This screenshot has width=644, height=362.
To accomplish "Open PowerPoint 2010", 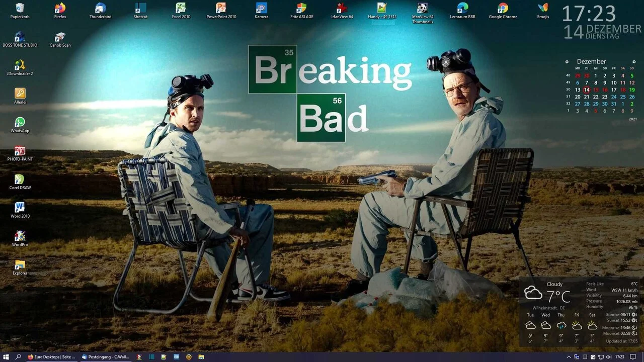I will (221, 9).
